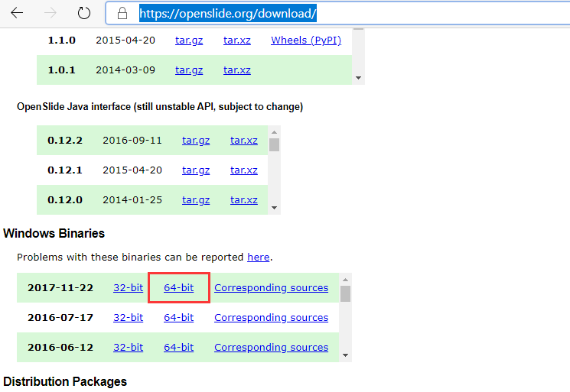
Task: Click the Windows binaries scrollbar down arrow
Action: pyautogui.click(x=345, y=355)
